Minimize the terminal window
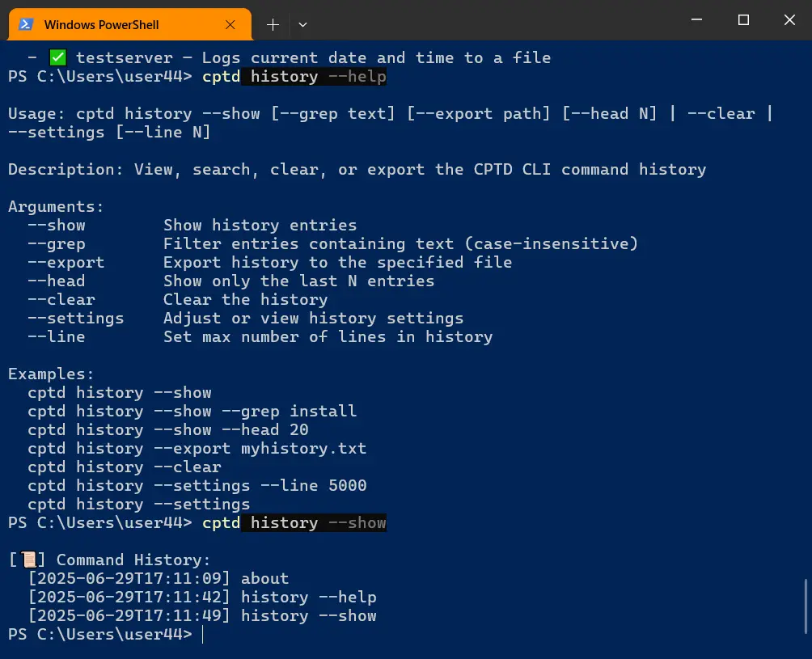 [x=696, y=19]
